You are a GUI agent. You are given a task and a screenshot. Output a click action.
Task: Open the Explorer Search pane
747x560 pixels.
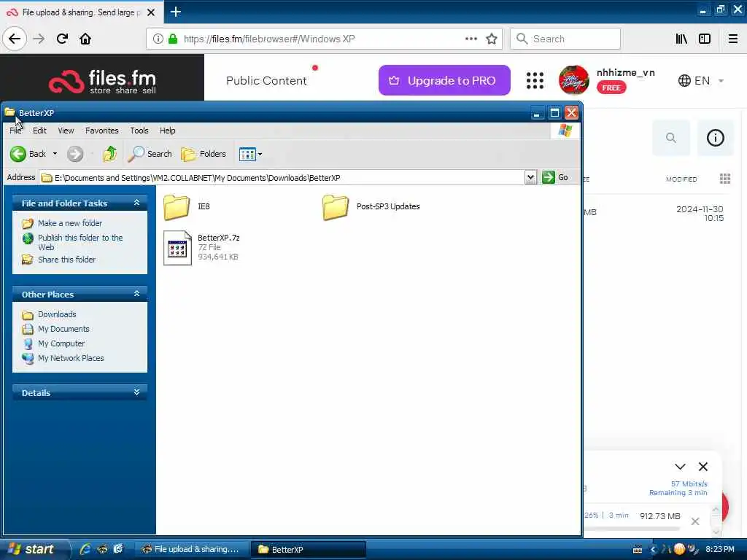150,154
